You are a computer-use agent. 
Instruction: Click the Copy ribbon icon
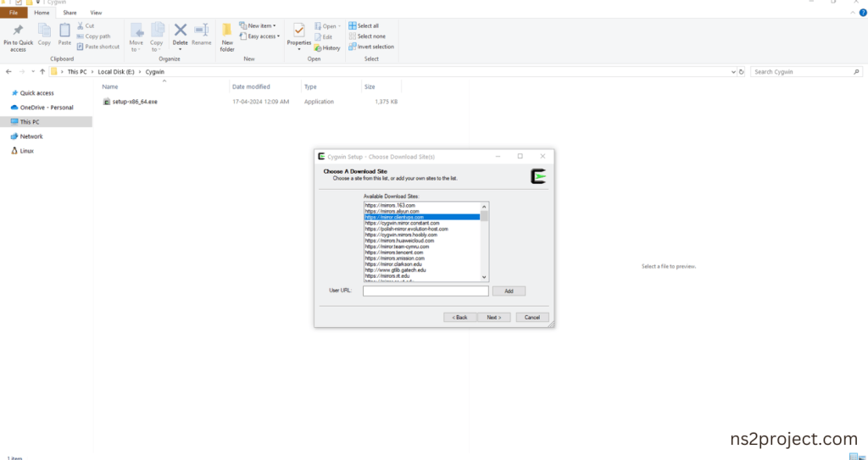coord(44,30)
